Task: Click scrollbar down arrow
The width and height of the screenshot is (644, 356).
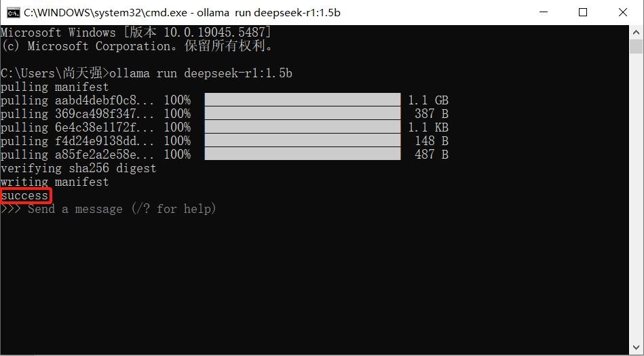Action: tap(637, 347)
